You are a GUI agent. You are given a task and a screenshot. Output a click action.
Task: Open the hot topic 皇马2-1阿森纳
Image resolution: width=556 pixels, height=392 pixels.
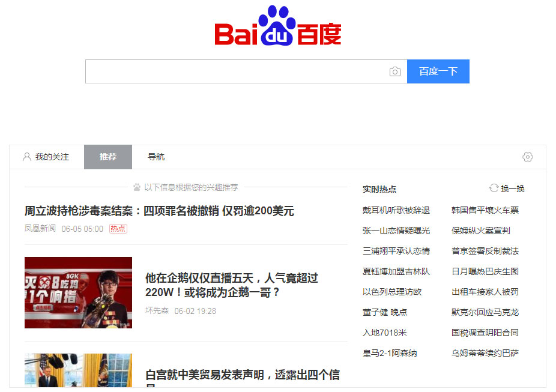pos(391,353)
